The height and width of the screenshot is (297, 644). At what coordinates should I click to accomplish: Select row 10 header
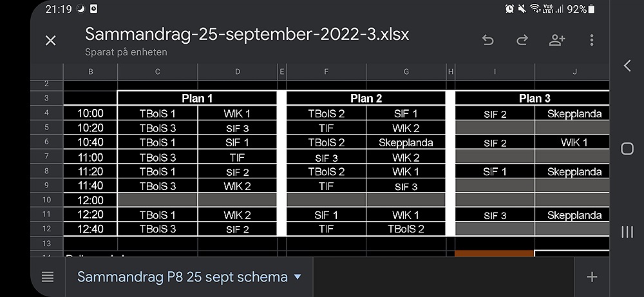46,200
